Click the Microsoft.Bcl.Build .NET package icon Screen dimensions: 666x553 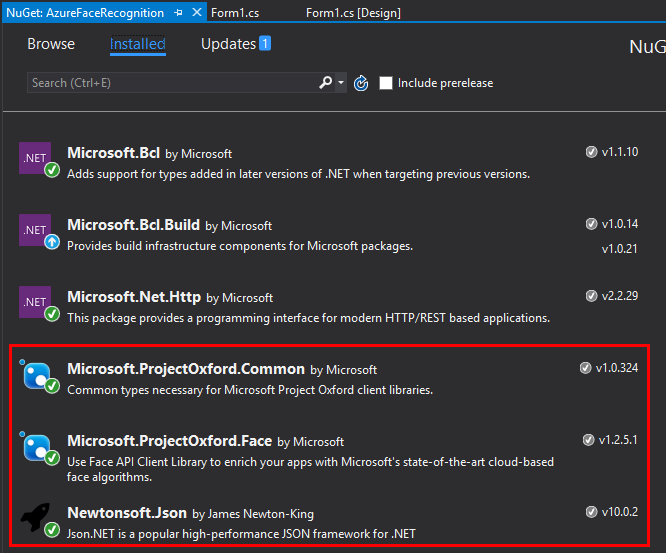(35, 230)
